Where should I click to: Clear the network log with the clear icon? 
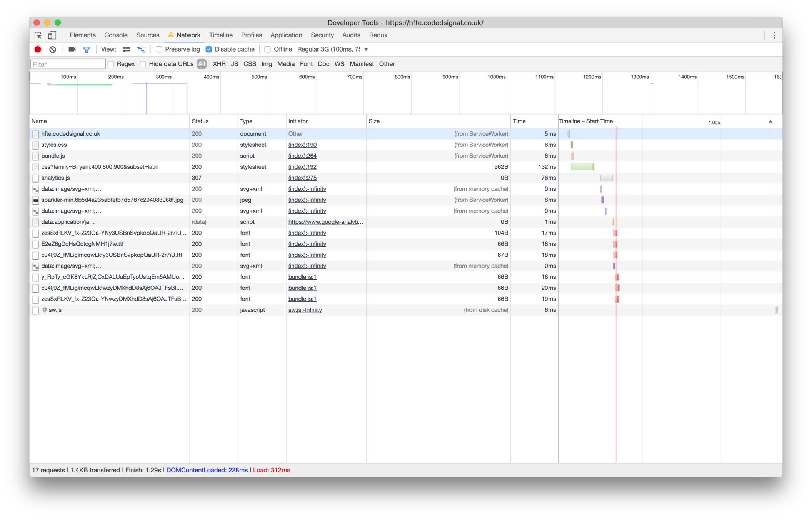[53, 49]
